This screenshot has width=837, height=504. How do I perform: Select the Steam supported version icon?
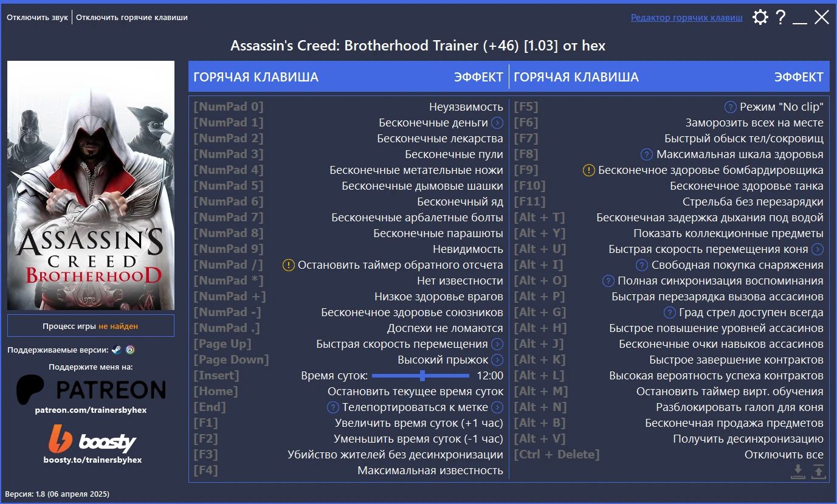coord(117,350)
